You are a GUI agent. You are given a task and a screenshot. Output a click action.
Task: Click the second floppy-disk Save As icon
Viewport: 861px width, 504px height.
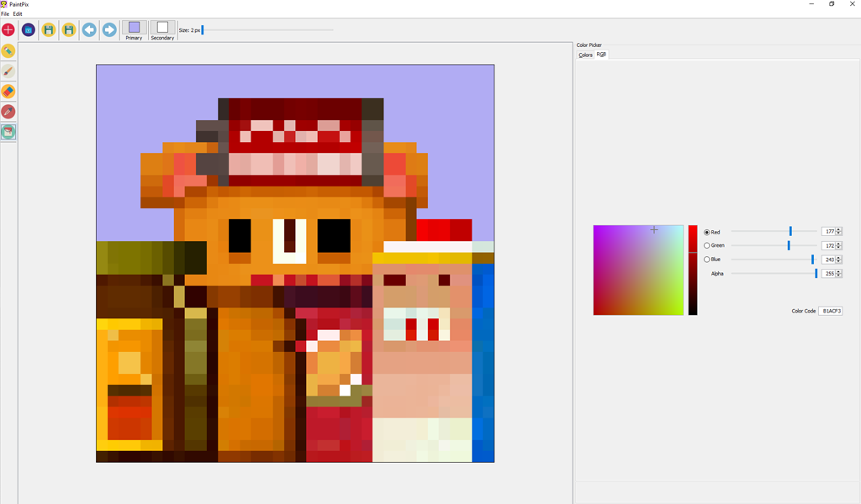pyautogui.click(x=69, y=29)
